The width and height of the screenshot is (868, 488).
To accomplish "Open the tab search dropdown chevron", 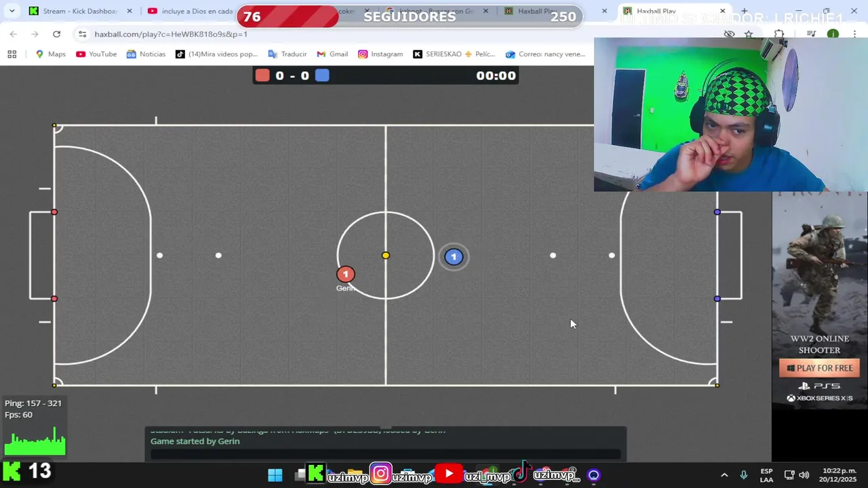I will [x=12, y=11].
